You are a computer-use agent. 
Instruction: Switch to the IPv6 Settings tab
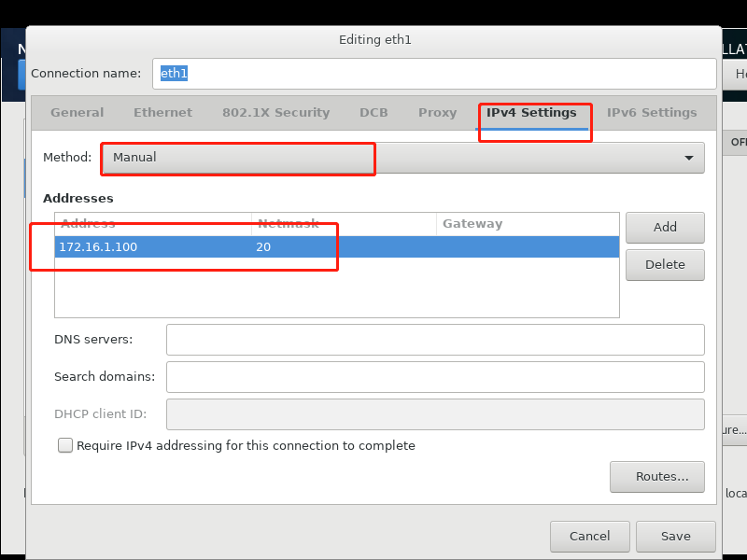click(x=651, y=112)
